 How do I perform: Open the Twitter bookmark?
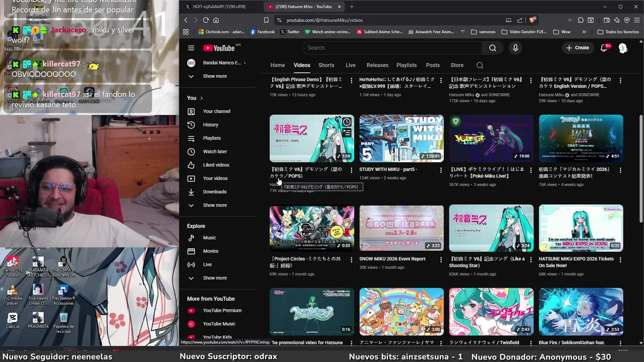[x=289, y=32]
